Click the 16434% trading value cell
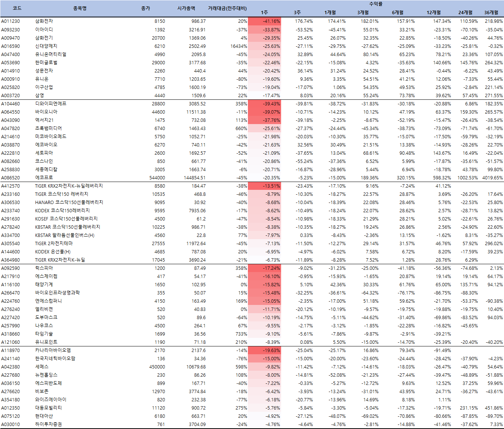504x429 pixels. (x=239, y=46)
